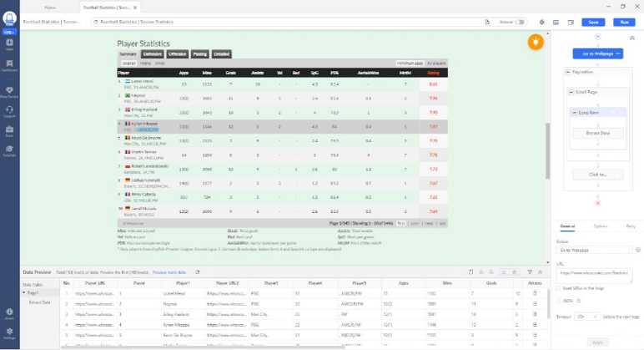Sort by the Rating column header
644x350 pixels.
click(x=433, y=73)
